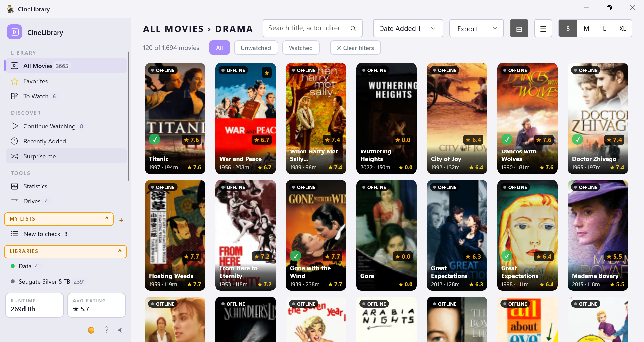Image resolution: width=644 pixels, height=342 pixels.
Task: Click the Surprise me shuffle icon
Action: click(14, 156)
